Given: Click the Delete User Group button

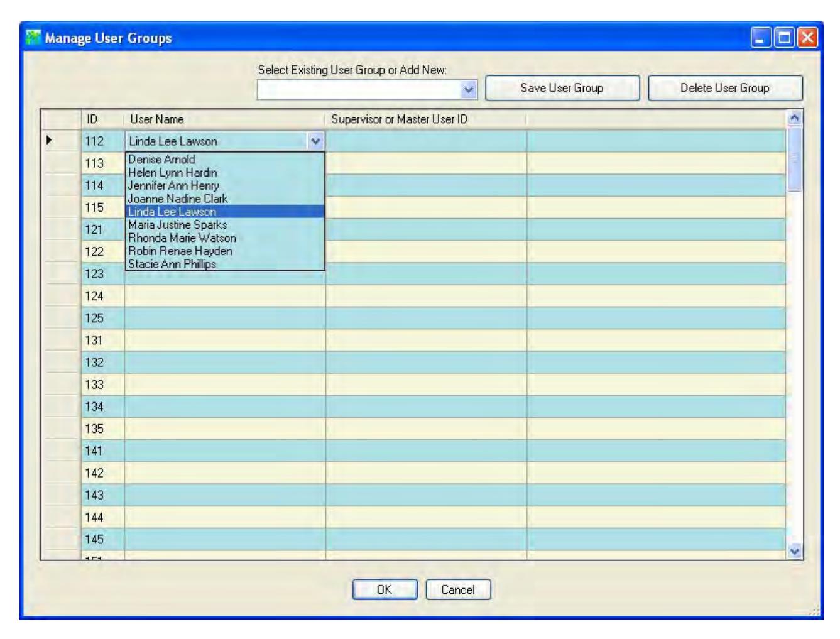Looking at the screenshot, I should click(x=725, y=88).
